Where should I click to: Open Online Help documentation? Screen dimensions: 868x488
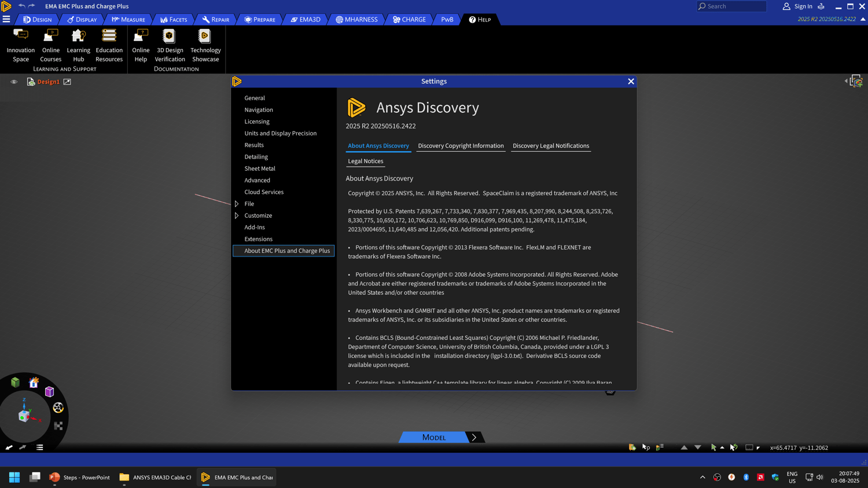click(x=141, y=46)
